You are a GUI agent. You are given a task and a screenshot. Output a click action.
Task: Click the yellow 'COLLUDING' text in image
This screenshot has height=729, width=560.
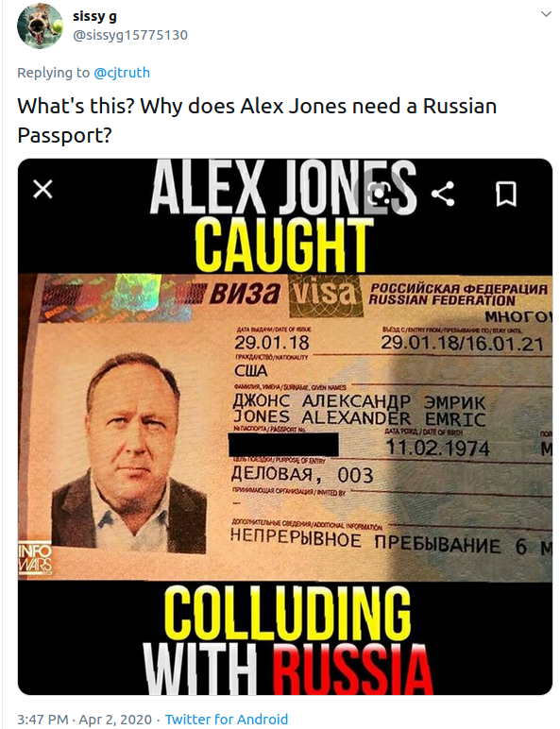[x=287, y=614]
